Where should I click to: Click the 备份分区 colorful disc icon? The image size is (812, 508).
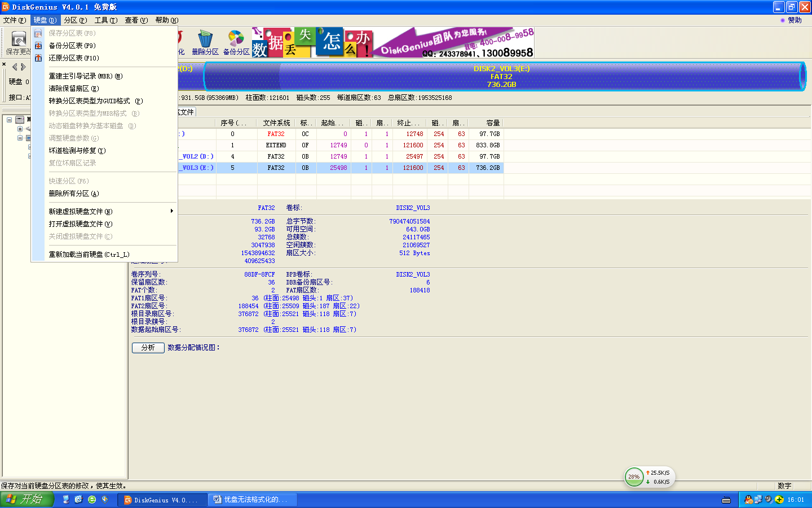click(236, 40)
